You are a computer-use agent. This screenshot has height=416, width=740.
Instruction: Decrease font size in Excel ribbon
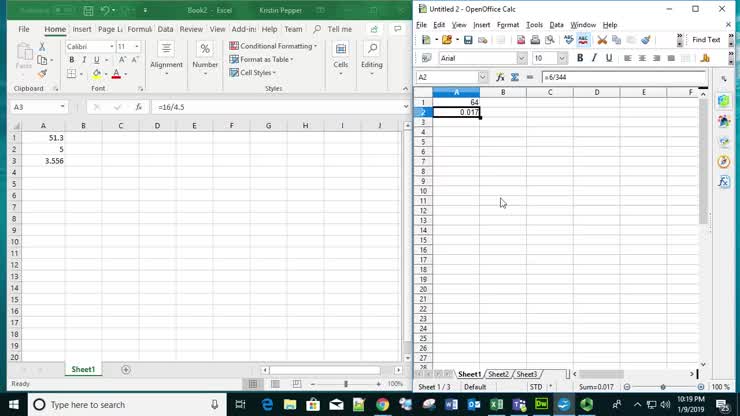(135, 60)
